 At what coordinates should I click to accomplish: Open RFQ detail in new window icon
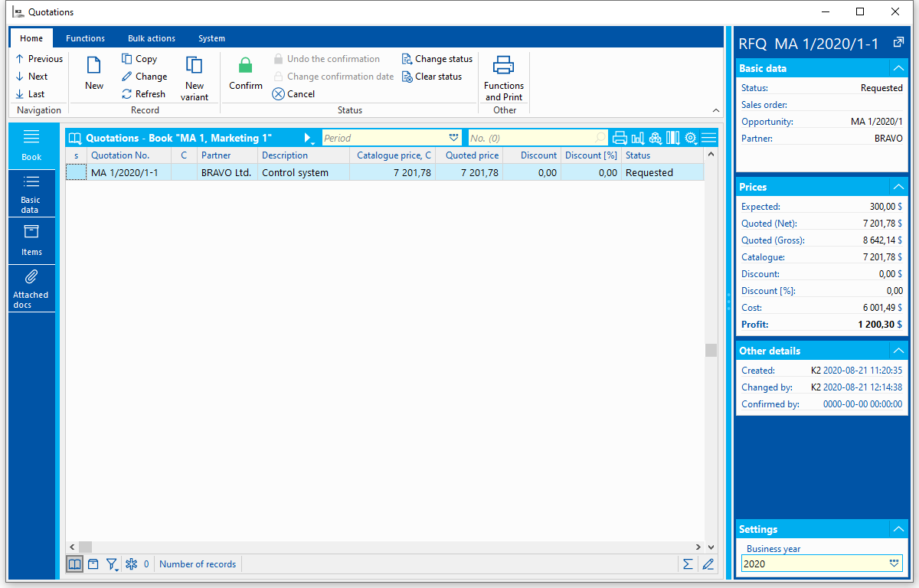898,44
